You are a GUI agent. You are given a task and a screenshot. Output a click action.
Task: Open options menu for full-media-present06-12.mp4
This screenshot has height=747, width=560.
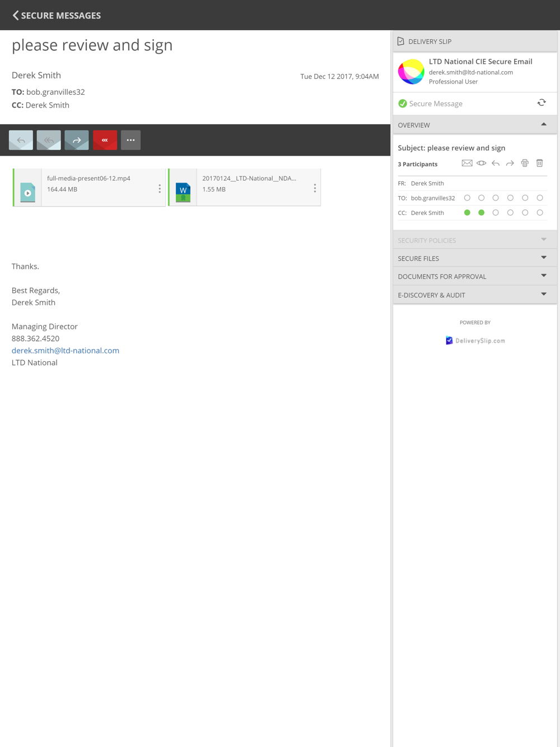click(x=160, y=189)
